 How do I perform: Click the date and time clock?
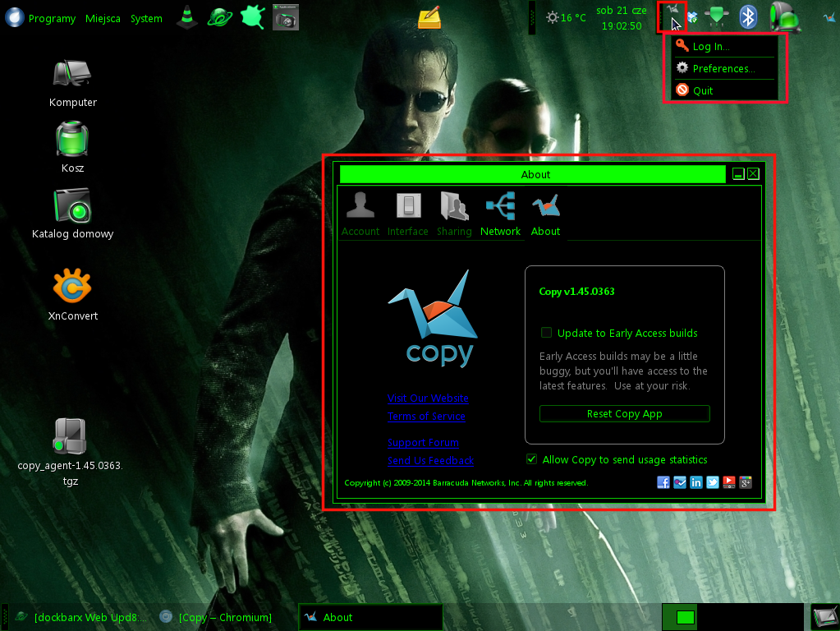622,18
